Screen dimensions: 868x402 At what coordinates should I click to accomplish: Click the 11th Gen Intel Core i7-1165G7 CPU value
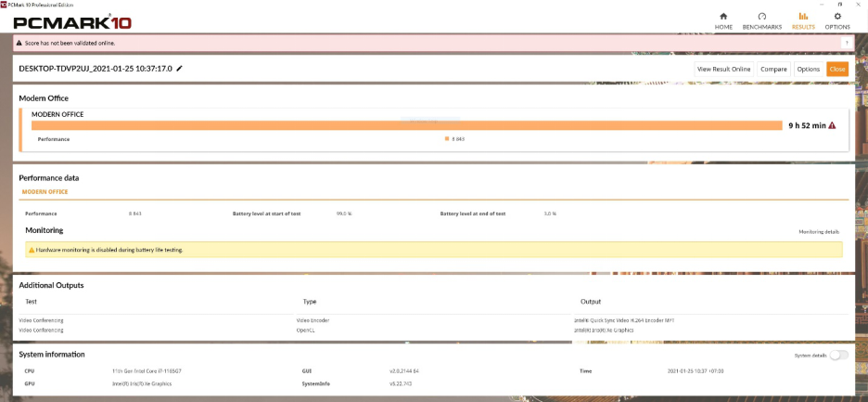click(147, 371)
